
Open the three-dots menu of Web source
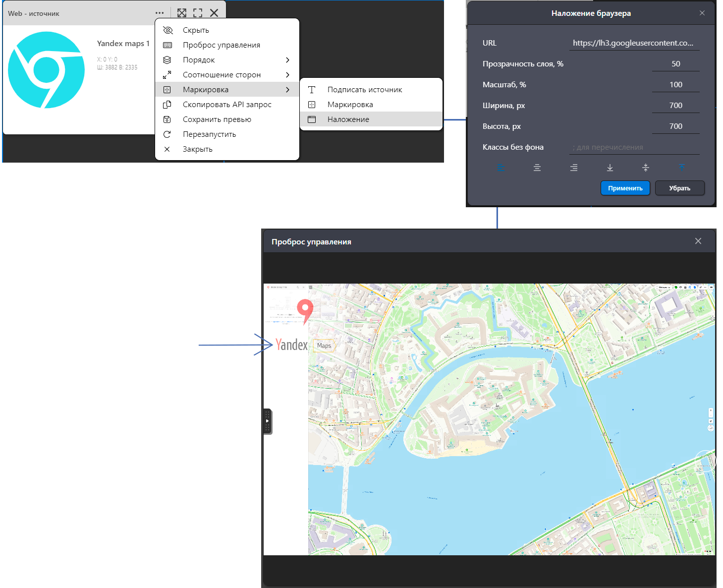click(x=160, y=13)
